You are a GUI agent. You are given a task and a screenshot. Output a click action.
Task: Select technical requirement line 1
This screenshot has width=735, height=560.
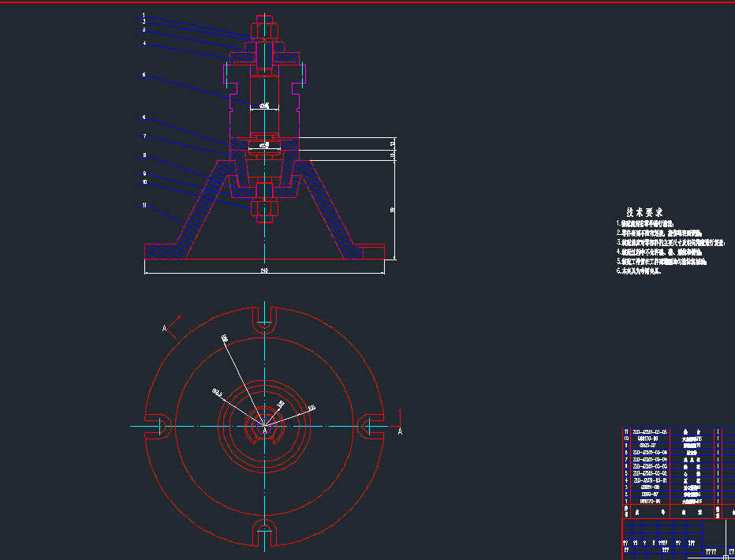(647, 224)
